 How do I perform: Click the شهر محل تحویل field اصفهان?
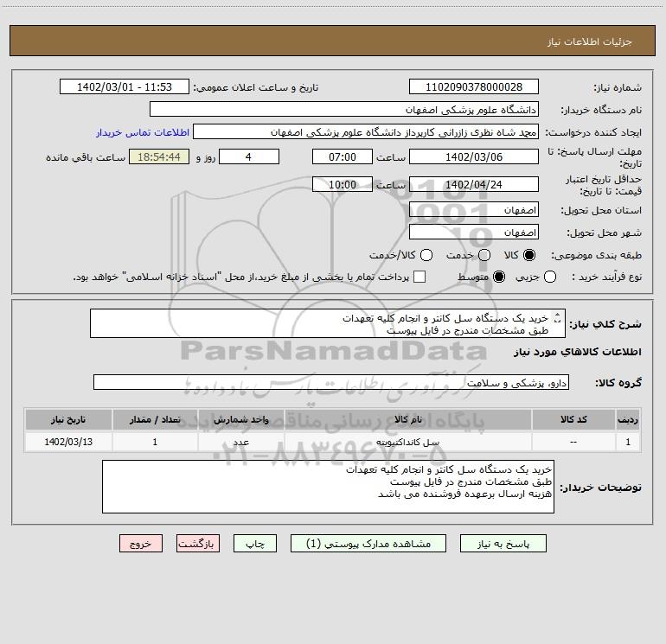[474, 233]
